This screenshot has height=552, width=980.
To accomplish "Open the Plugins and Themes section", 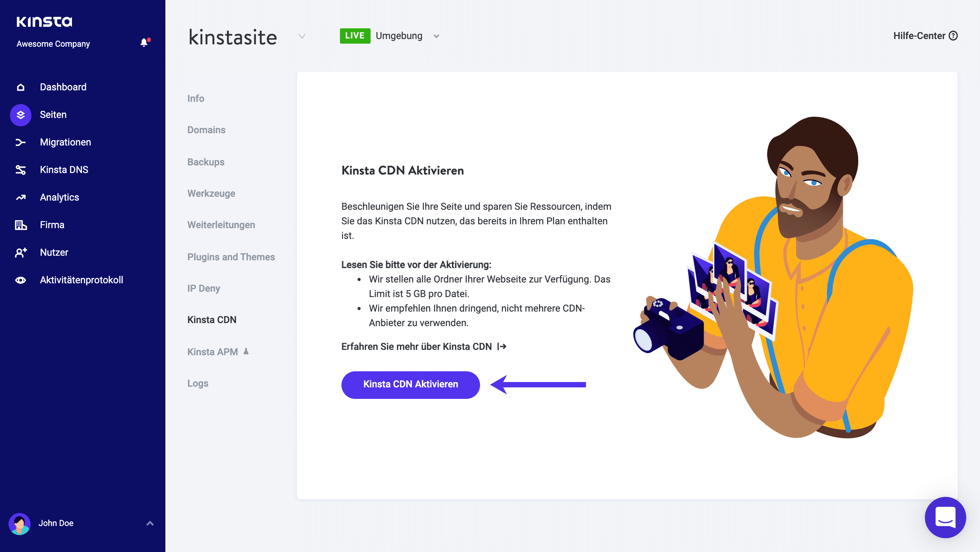I will (230, 257).
